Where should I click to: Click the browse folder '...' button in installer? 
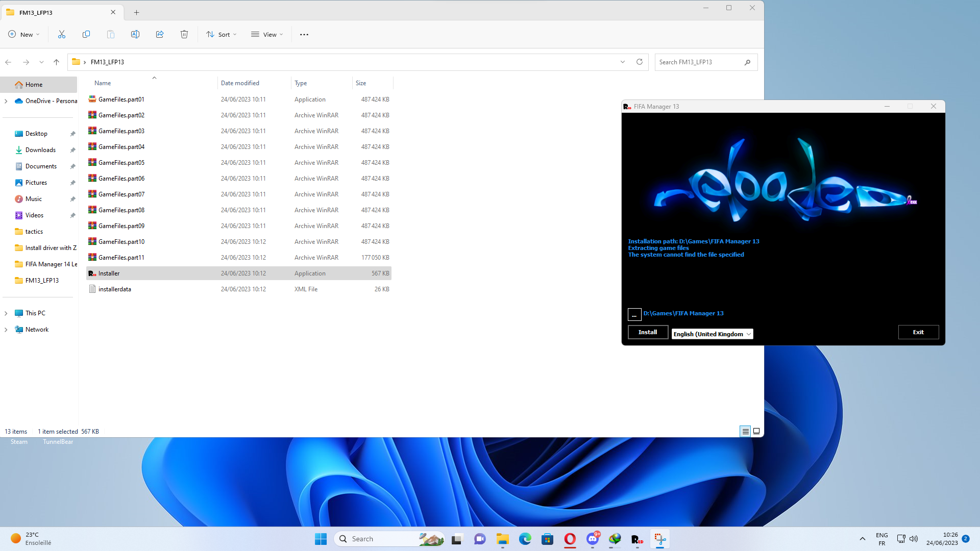[634, 314]
